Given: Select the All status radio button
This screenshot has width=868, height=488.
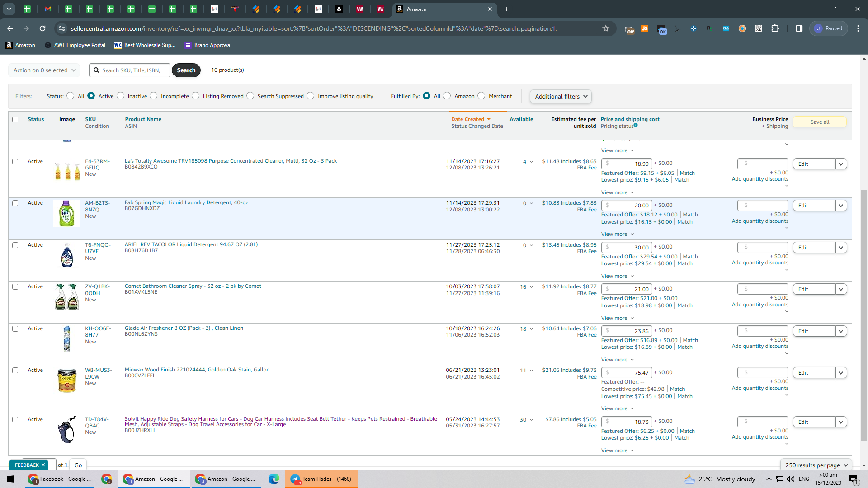Looking at the screenshot, I should [x=70, y=96].
